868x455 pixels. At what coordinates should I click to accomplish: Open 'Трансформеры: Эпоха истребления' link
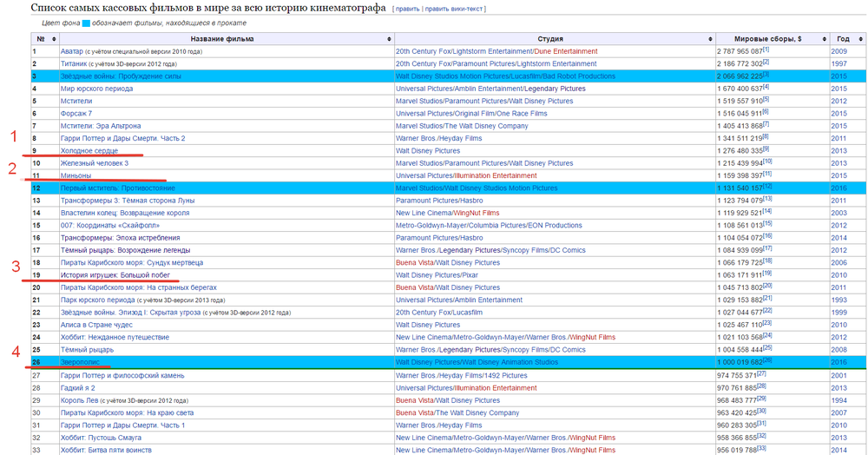pos(120,238)
